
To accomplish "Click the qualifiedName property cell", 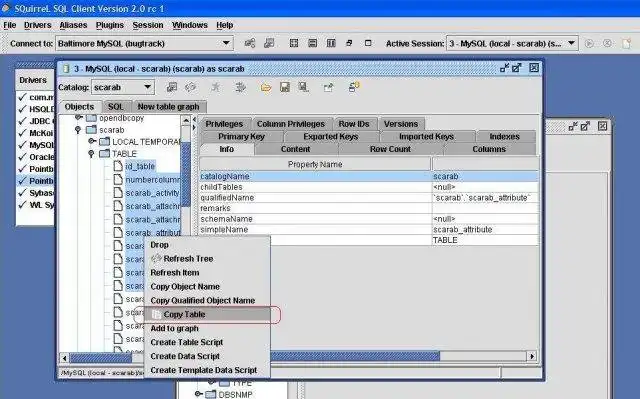I will (315, 198).
